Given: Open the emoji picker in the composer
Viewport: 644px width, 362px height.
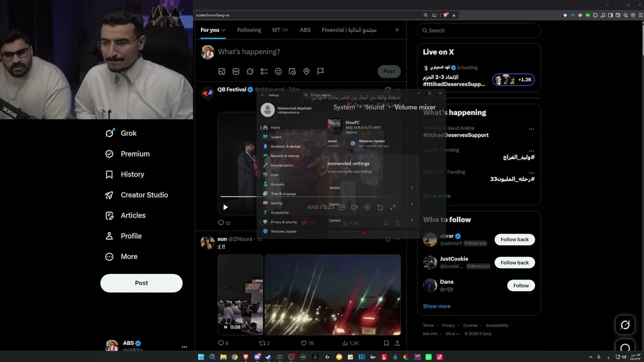Looking at the screenshot, I should tap(278, 71).
